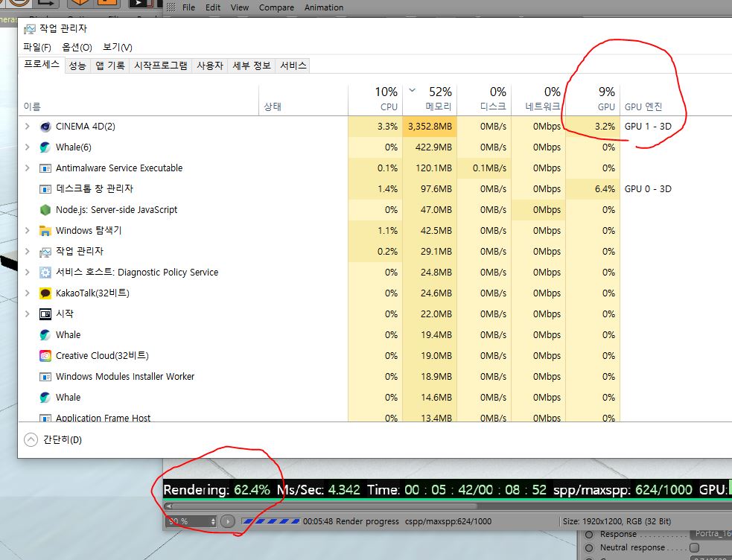Click the blue striped render progress bar
Screen dimensions: 732x560
pos(271,521)
